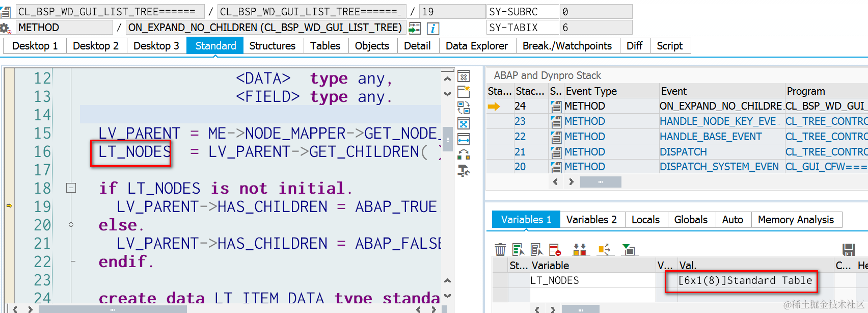
Task: Click the gray list-with-cursor icon in variables toolbar
Action: coord(536,249)
